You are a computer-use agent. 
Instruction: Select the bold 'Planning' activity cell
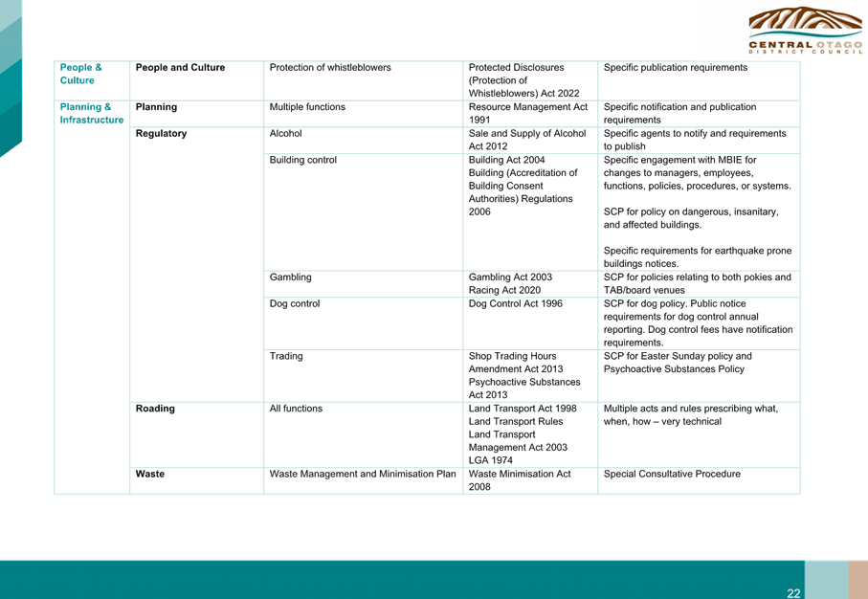pyautogui.click(x=196, y=114)
